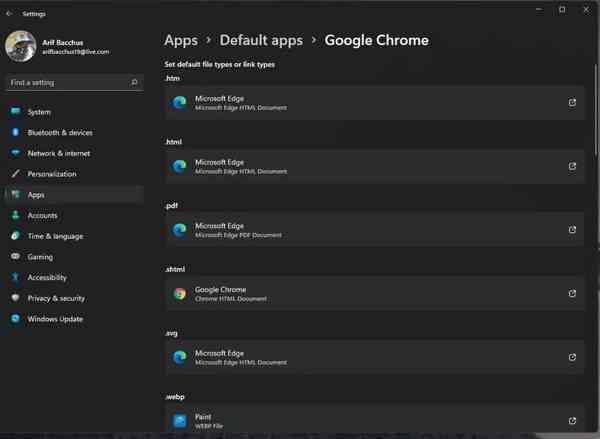This screenshot has height=439, width=600.
Task: Select Apps in the sidebar
Action: pos(74,195)
